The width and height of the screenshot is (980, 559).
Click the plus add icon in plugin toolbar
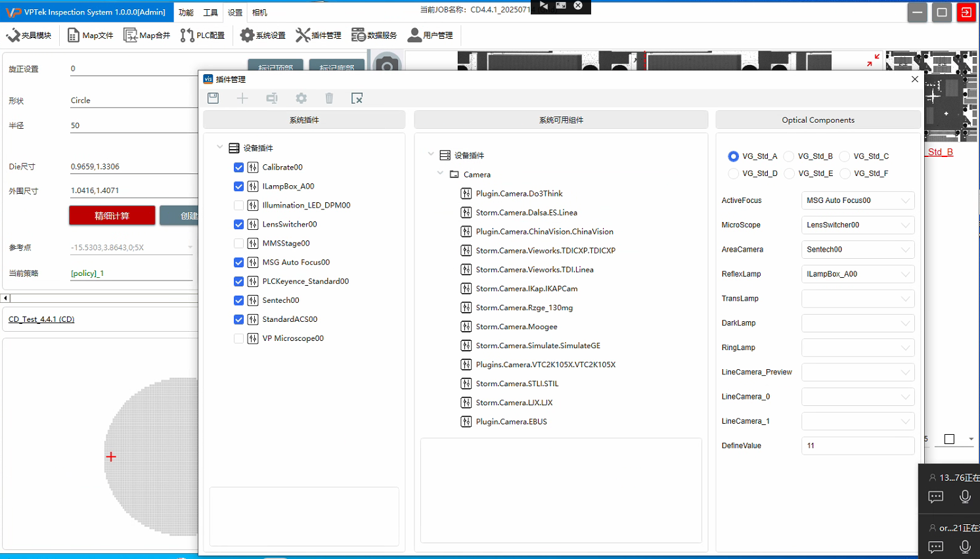pyautogui.click(x=242, y=98)
